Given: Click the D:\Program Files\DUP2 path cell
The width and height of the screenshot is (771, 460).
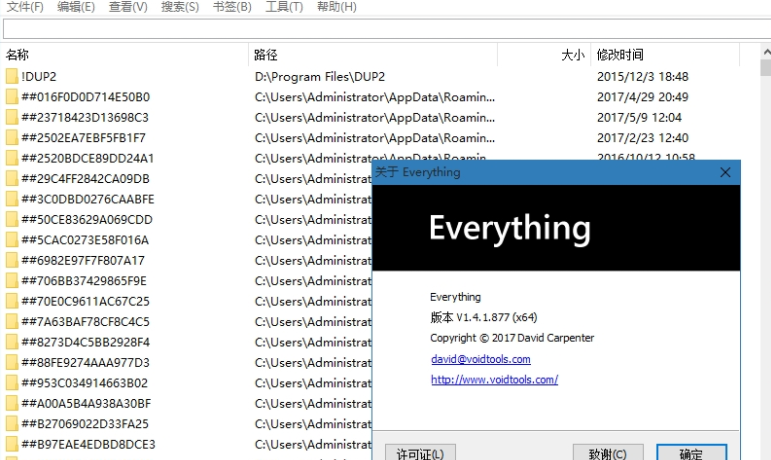Looking at the screenshot, I should pyautogui.click(x=320, y=77).
